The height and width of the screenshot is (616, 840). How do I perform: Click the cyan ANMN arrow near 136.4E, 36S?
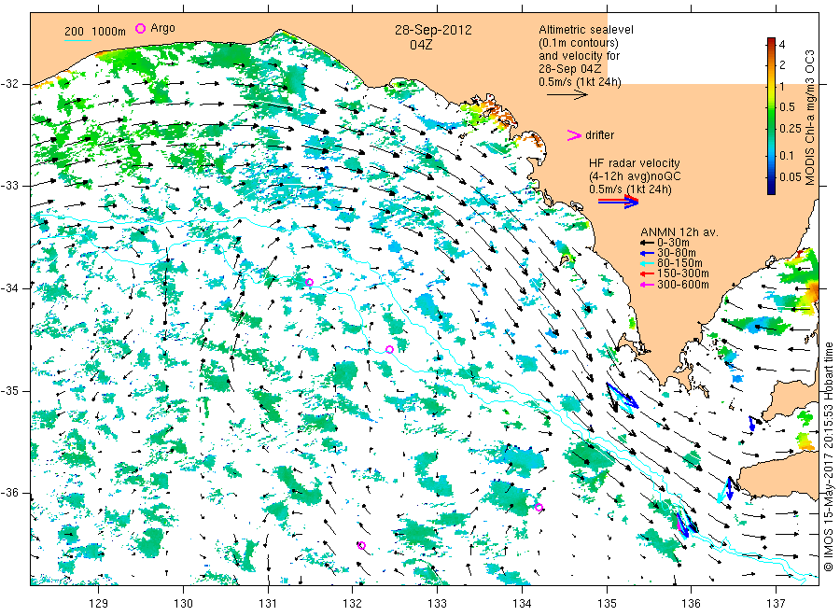(723, 490)
